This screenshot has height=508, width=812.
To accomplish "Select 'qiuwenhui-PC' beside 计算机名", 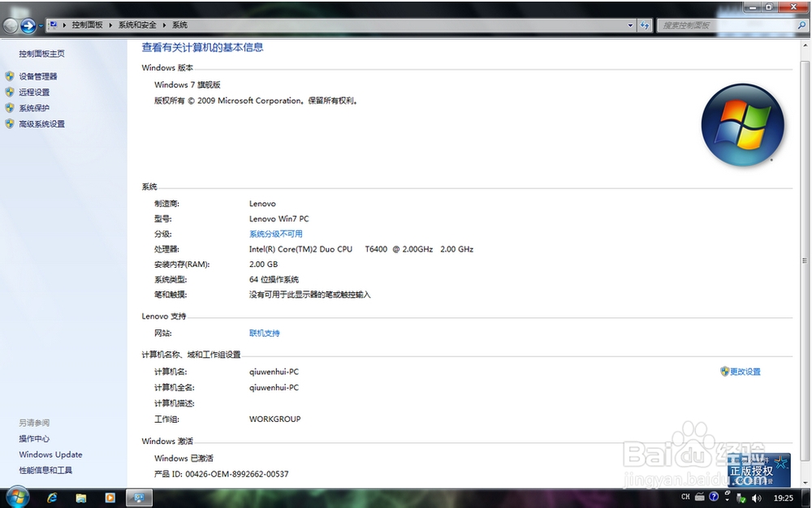I will pos(274,372).
